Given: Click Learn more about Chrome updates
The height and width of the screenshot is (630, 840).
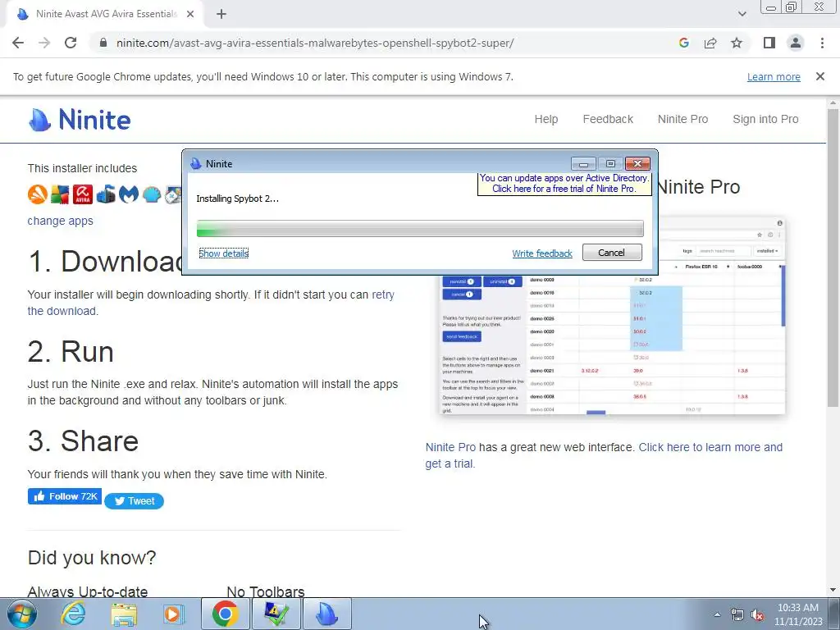Looking at the screenshot, I should coord(774,76).
